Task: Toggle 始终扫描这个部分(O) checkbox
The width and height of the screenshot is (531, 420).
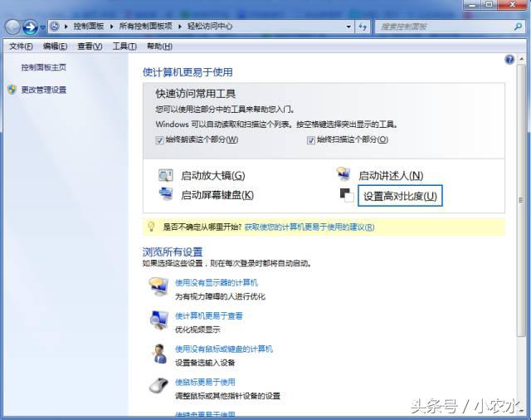Action: coord(311,140)
